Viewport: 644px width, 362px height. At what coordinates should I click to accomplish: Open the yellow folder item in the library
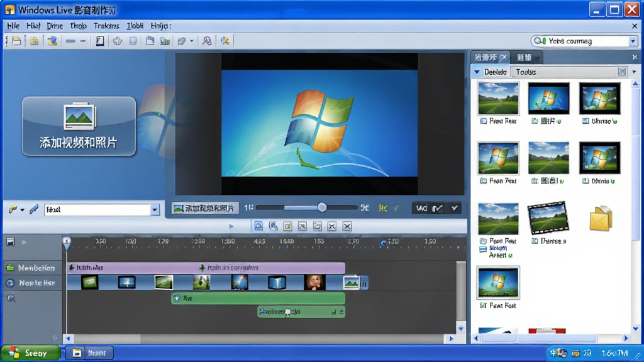coord(601,218)
